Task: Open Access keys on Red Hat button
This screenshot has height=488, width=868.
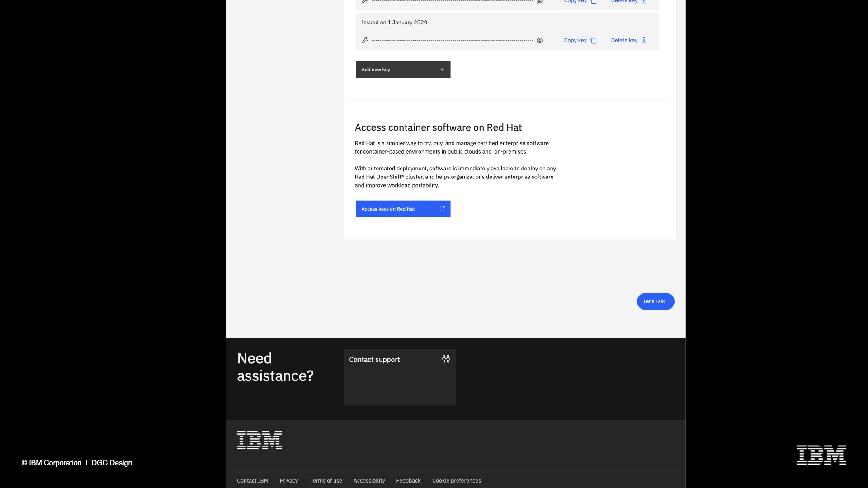Action: 403,209
